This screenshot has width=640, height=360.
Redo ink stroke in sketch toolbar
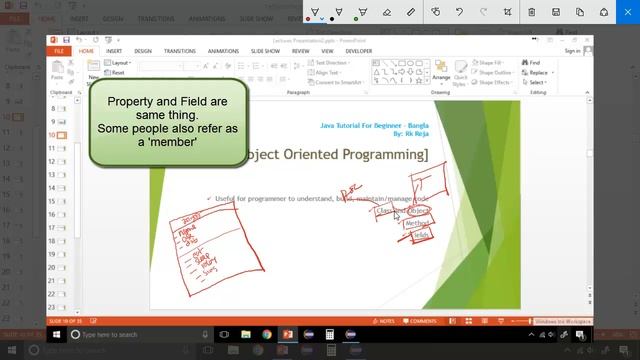pyautogui.click(x=483, y=12)
